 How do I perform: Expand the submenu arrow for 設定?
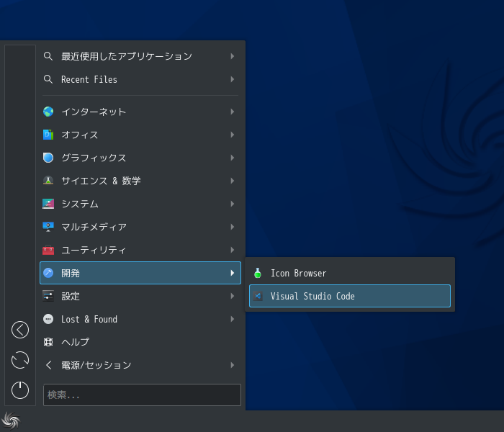233,296
